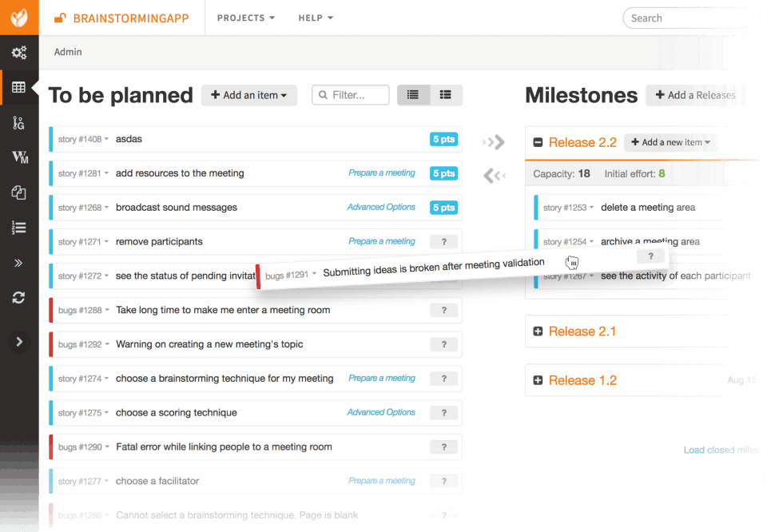
Task: Open the Projects menu
Action: click(x=246, y=18)
